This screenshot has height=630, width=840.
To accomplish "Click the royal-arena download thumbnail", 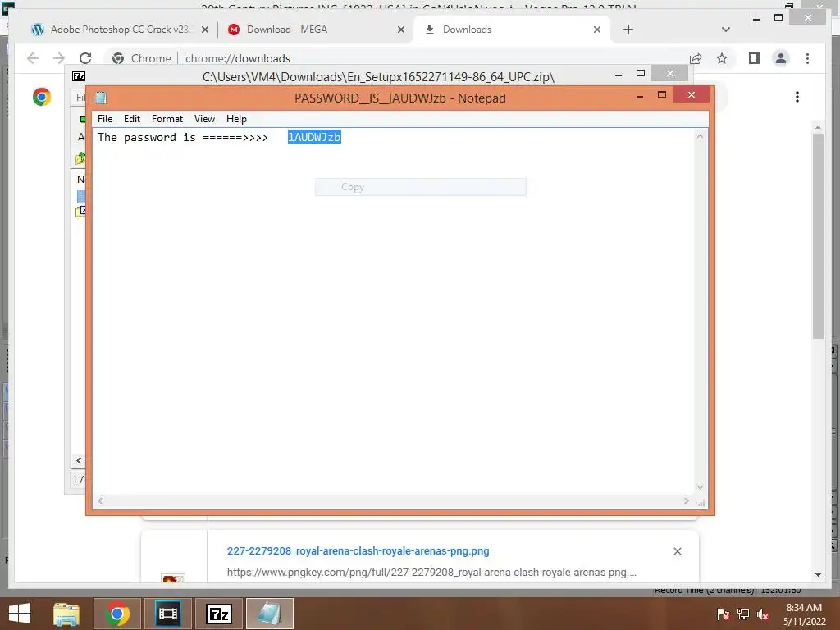I will click(173, 579).
